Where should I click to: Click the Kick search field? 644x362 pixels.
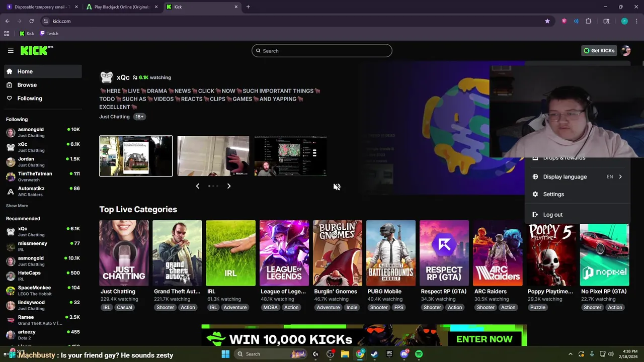coord(322,51)
